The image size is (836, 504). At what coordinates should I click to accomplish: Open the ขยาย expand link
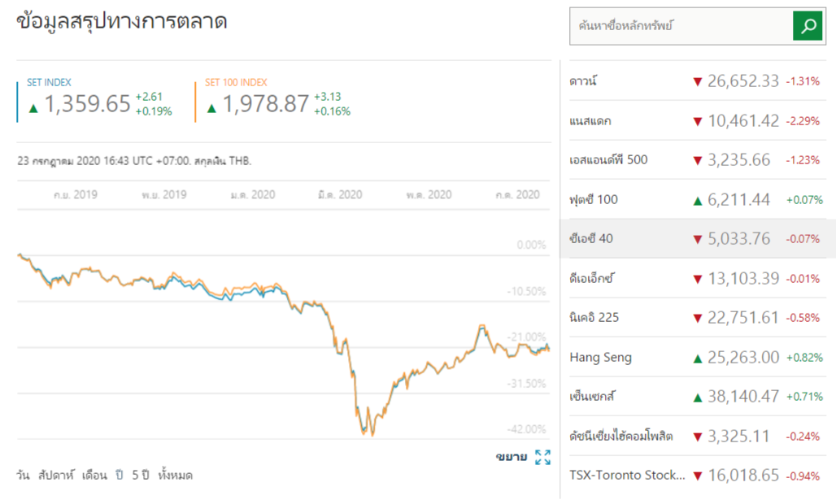pyautogui.click(x=512, y=457)
